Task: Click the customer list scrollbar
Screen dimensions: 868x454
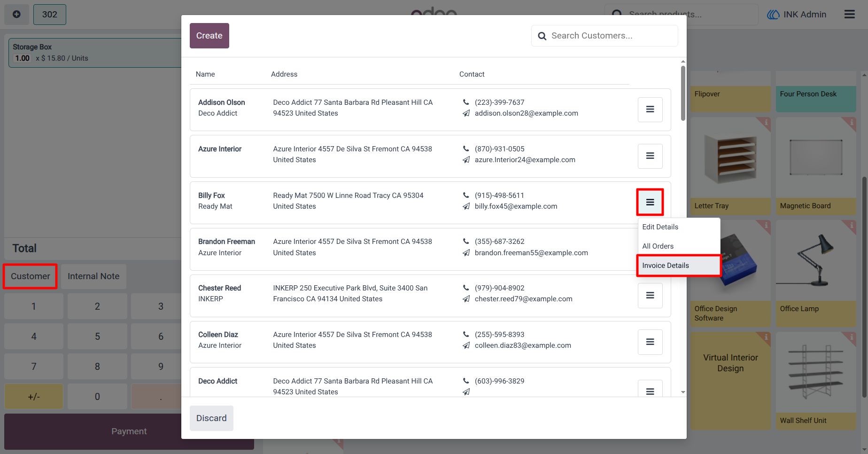Action: (x=683, y=93)
